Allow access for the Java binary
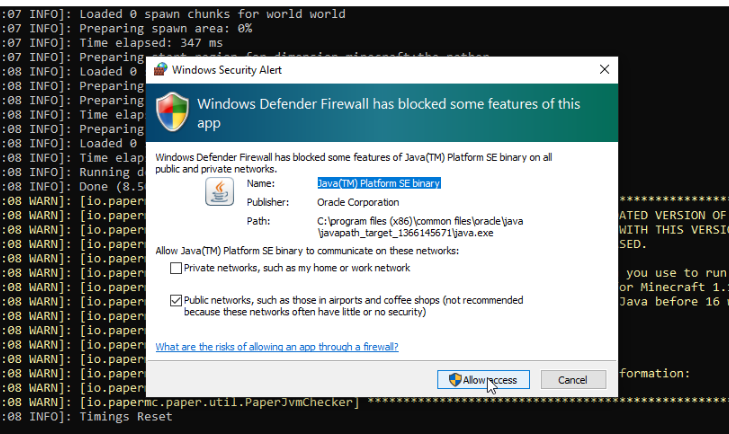Screen dimensions: 729x434 pyautogui.click(x=483, y=380)
